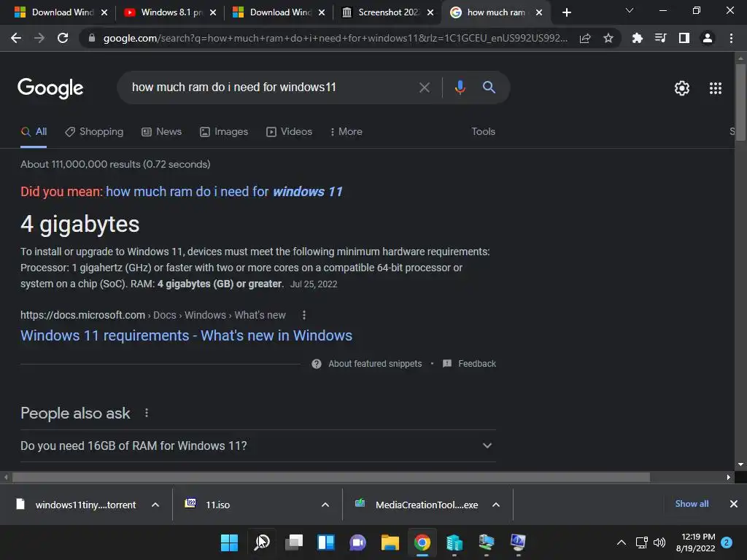Click Show all downloads
This screenshot has width=747, height=560.
[x=692, y=504]
